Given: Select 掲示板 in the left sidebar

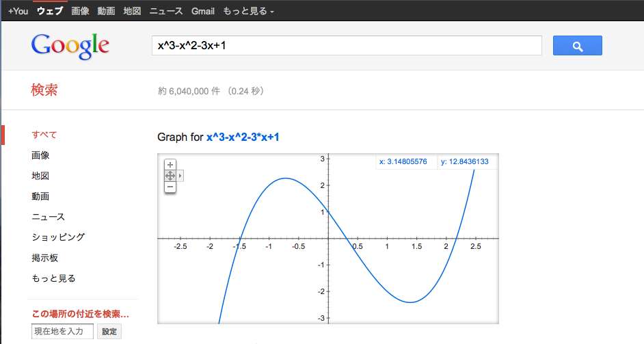Looking at the screenshot, I should [44, 258].
